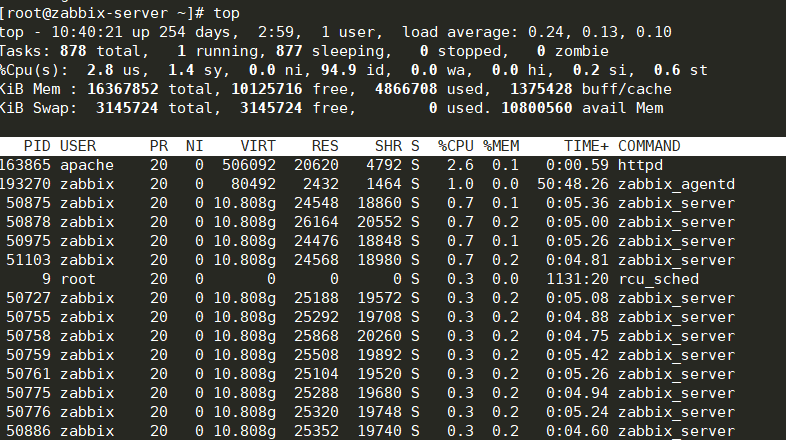
Task: Click used memory value 4866708
Action: coord(406,90)
